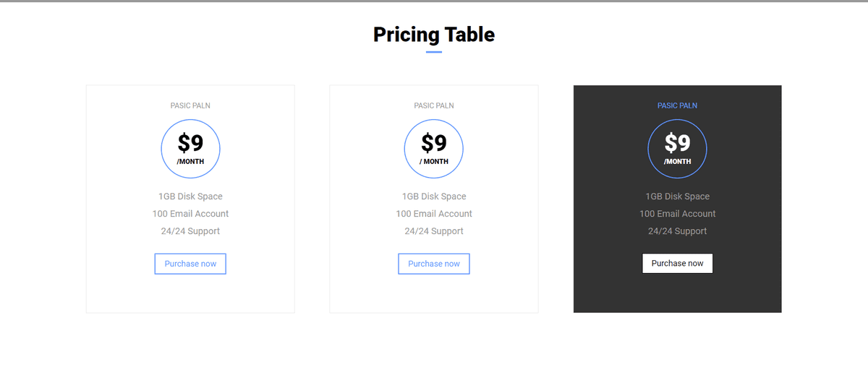Click Purchase now in the left card
868x367 pixels.
click(x=190, y=264)
